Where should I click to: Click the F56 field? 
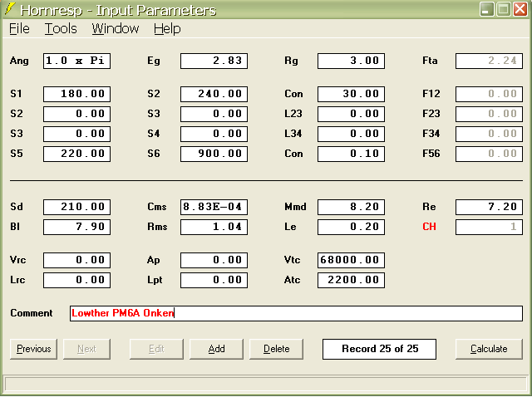pos(489,154)
